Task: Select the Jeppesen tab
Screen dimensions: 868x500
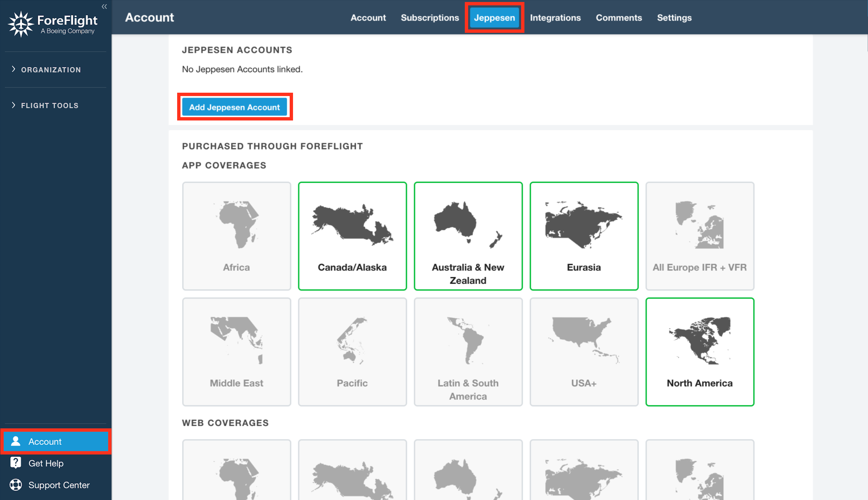Action: pos(494,18)
